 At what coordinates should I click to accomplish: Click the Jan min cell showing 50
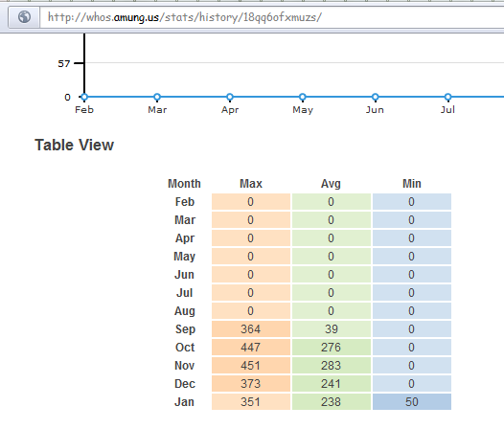(x=412, y=401)
